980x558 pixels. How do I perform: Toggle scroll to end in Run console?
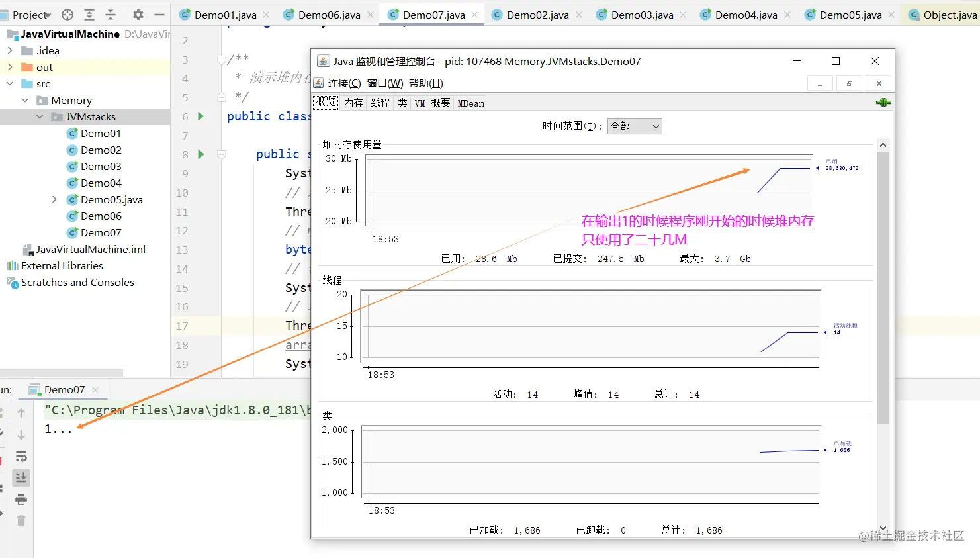pyautogui.click(x=21, y=477)
